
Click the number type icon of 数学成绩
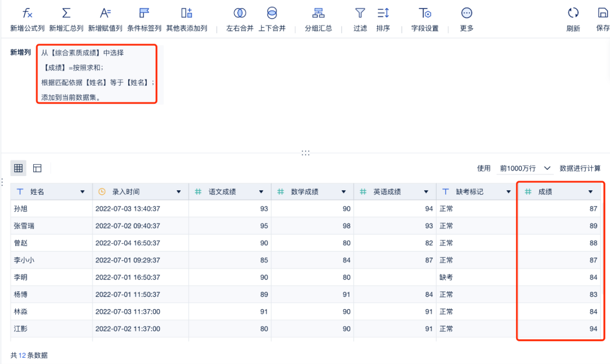[x=281, y=192]
